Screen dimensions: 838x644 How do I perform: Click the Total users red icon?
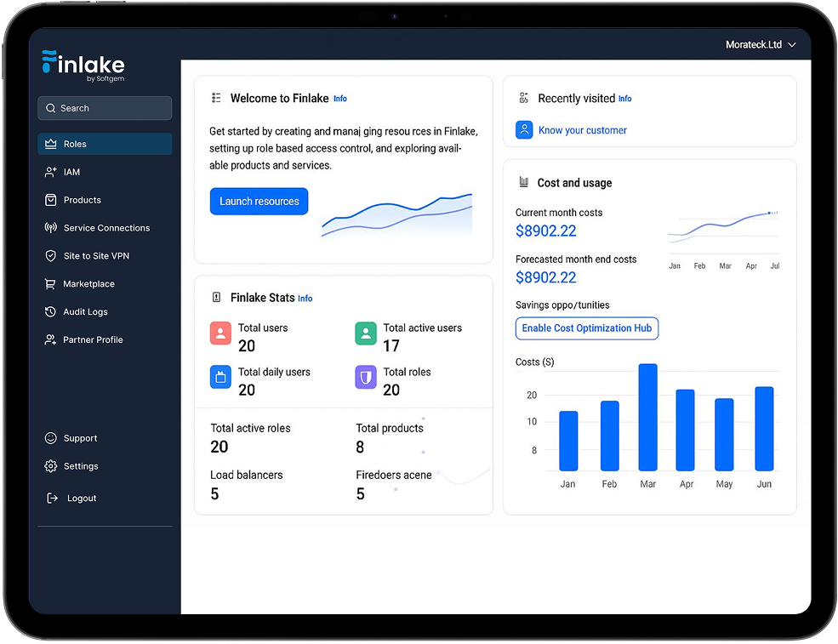point(220,333)
